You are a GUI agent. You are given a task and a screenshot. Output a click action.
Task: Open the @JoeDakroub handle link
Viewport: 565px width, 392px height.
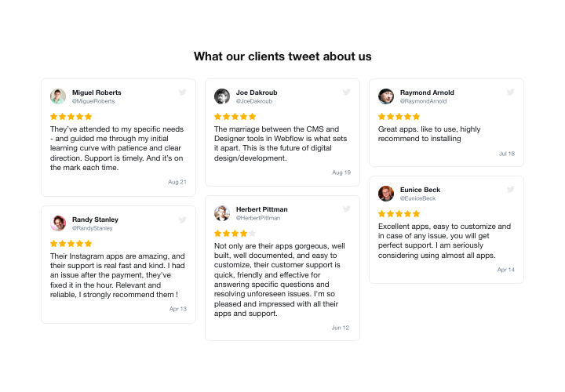point(255,101)
